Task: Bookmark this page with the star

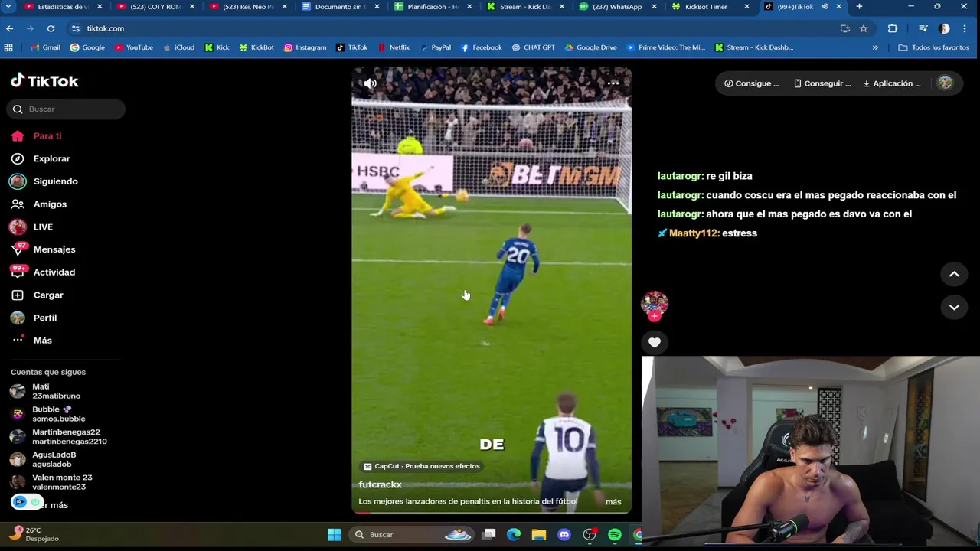Action: (864, 28)
